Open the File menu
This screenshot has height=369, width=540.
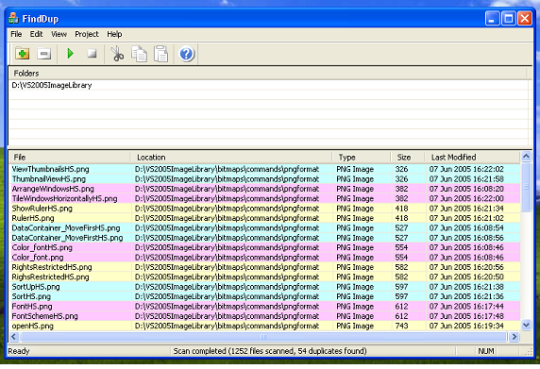tap(16, 34)
